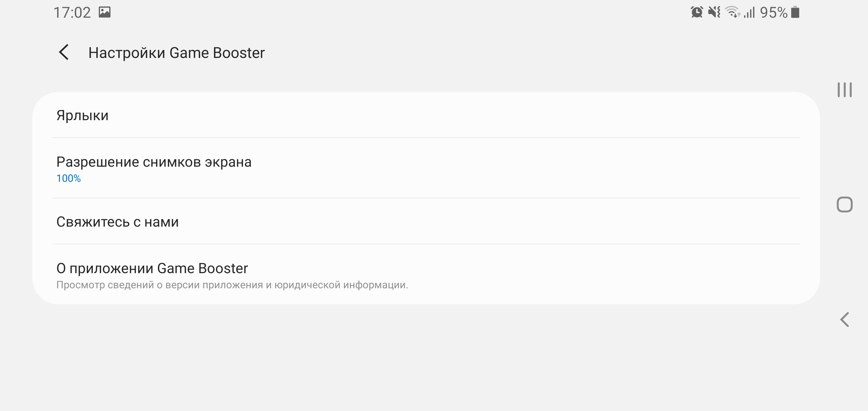This screenshot has height=411, width=868.
Task: Tap the Просмотр сведений о версии description text
Action: click(232, 285)
